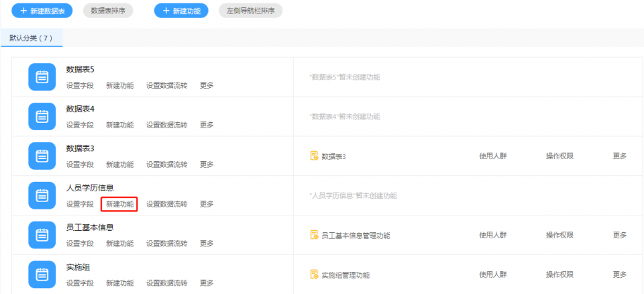644x294 pixels.
Task: Open 设置字段 for 人员学历信息
Action: point(80,204)
